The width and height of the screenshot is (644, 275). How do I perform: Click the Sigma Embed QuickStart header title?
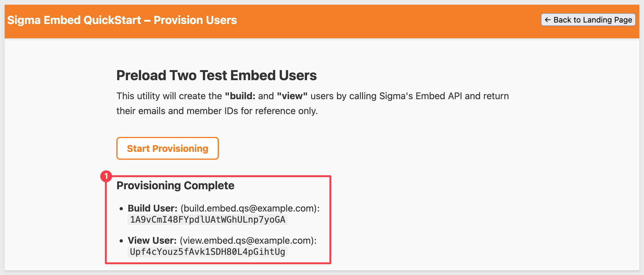click(x=74, y=20)
